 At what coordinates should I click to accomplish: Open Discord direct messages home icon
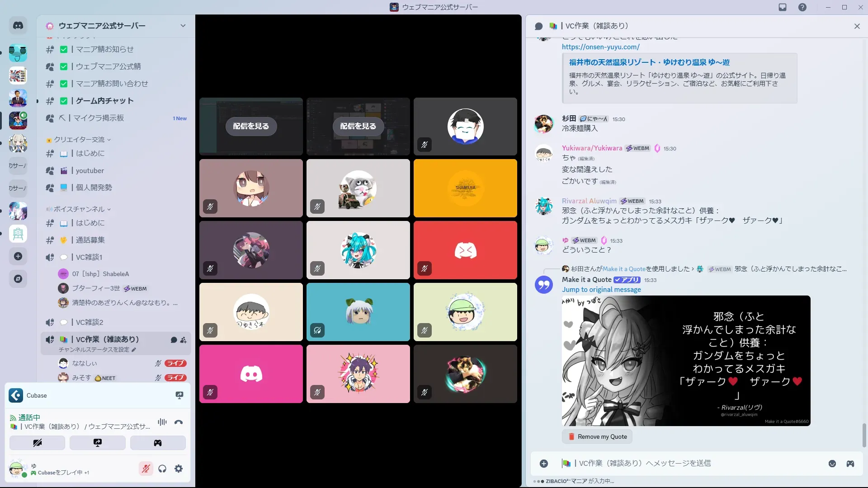pyautogui.click(x=18, y=26)
